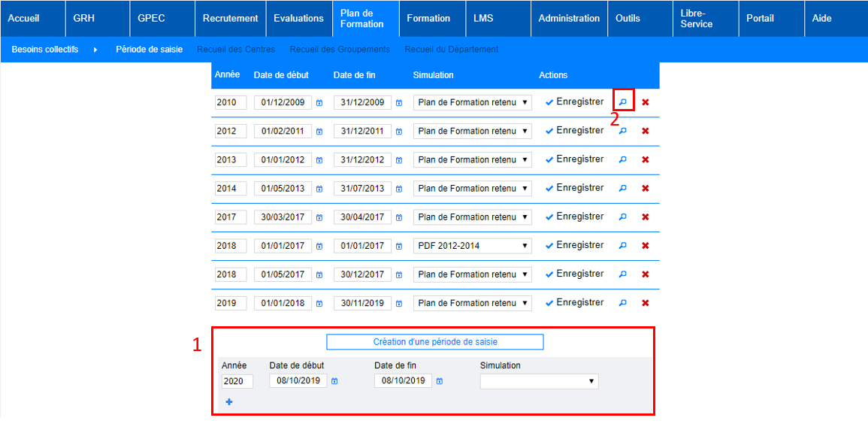Go to the Administration menu

tap(569, 18)
